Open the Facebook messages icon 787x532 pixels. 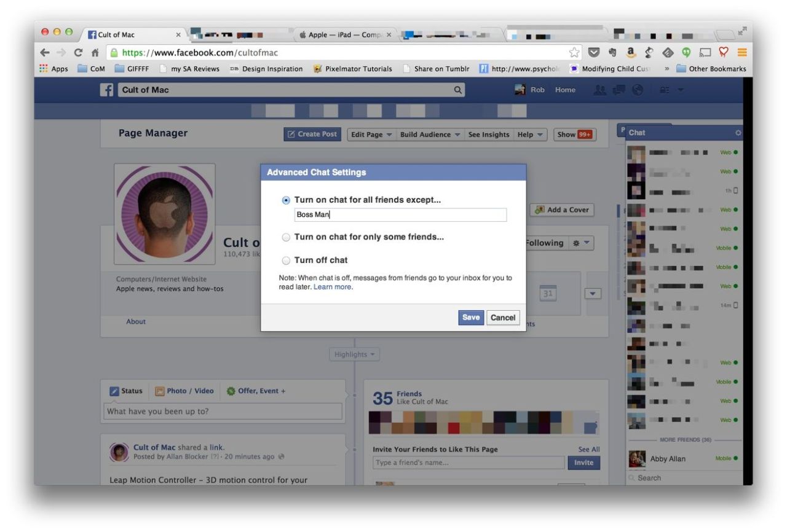[619, 89]
